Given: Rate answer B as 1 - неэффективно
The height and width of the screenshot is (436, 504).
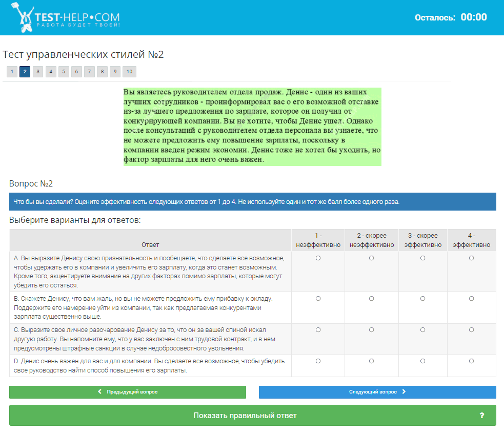Looking at the screenshot, I should point(318,299).
